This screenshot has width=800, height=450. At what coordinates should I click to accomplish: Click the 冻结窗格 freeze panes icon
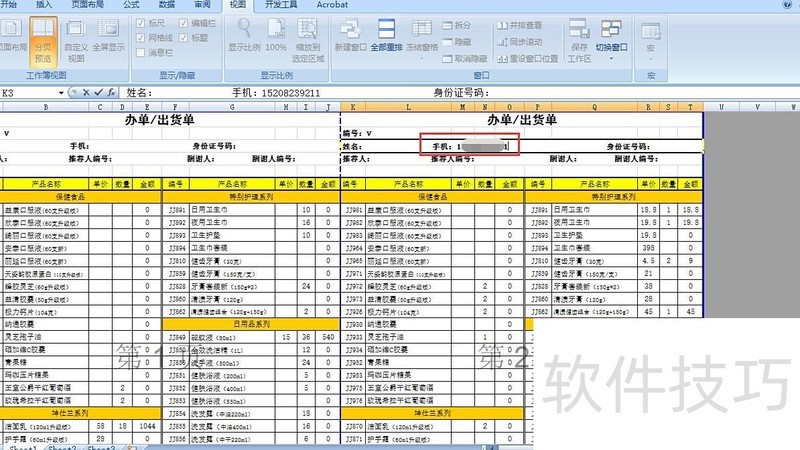click(x=422, y=29)
